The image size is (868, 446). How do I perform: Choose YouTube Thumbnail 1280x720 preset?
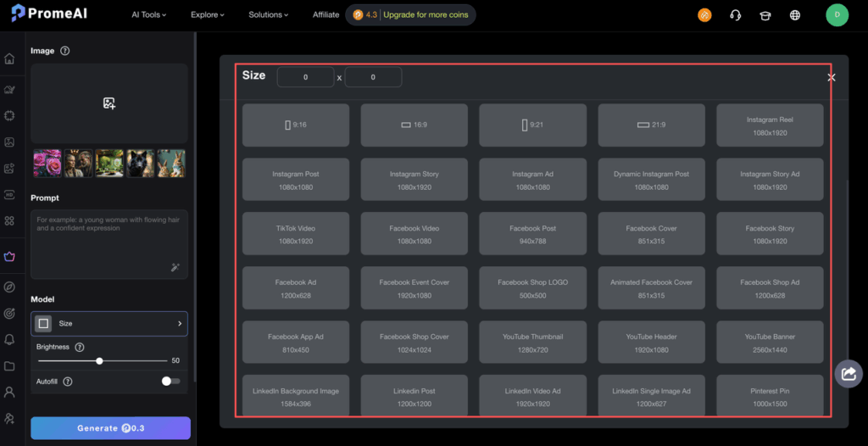532,343
